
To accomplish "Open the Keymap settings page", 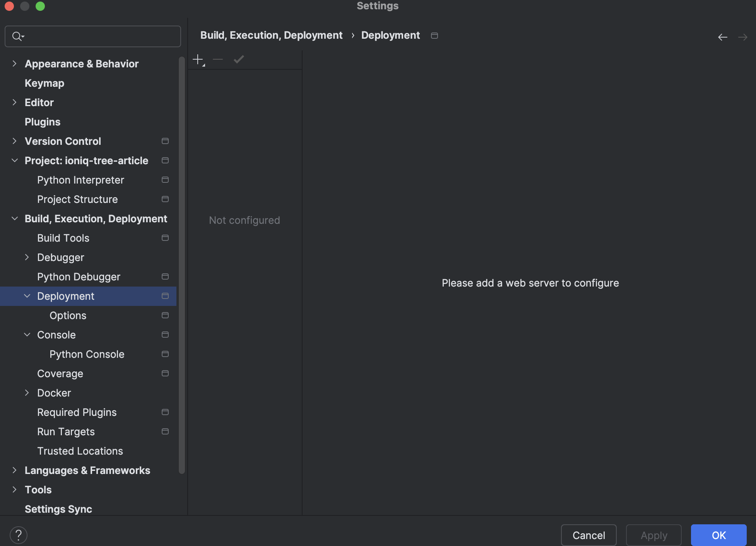I will (x=44, y=83).
